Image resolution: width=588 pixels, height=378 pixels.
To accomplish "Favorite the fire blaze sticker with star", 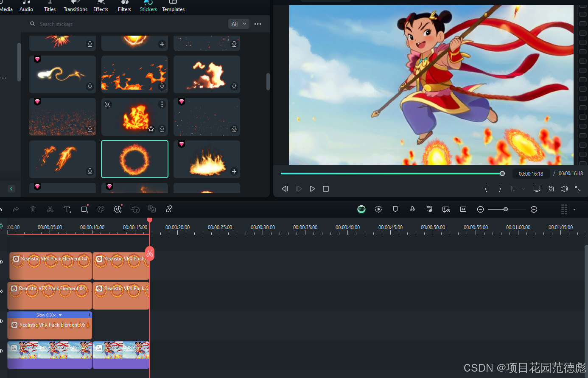I will pos(151,129).
